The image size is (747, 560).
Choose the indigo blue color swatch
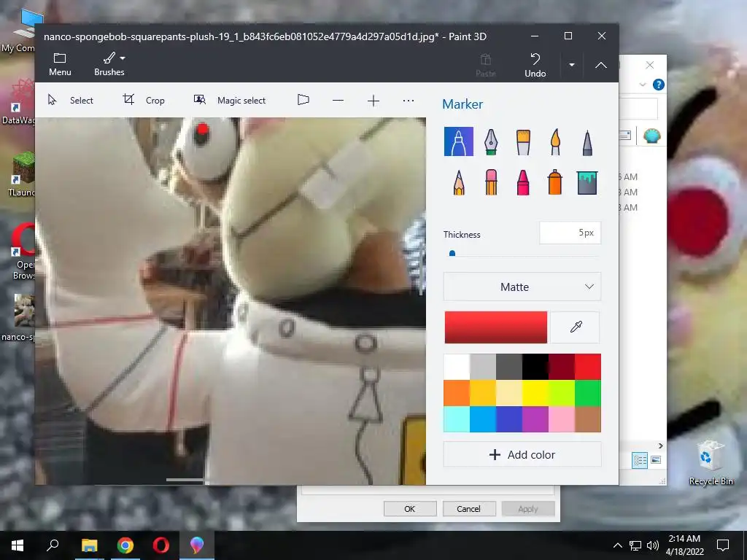pos(508,419)
